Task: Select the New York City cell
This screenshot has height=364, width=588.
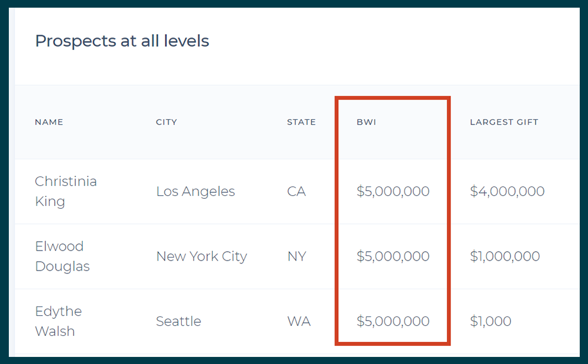Action: (x=201, y=256)
